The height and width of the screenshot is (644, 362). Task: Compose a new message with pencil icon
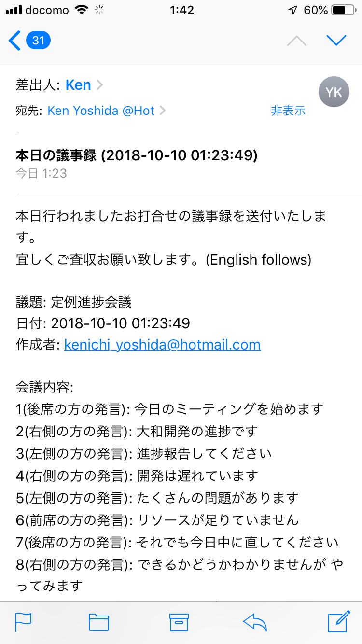click(338, 621)
